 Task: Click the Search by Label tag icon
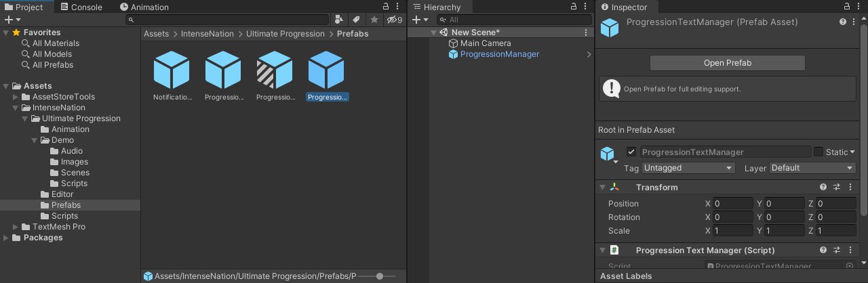356,20
